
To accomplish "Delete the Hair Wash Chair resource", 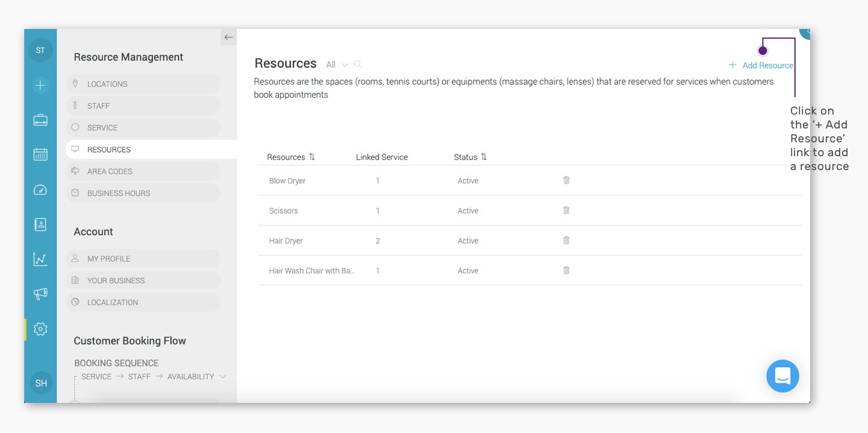I will (x=567, y=270).
